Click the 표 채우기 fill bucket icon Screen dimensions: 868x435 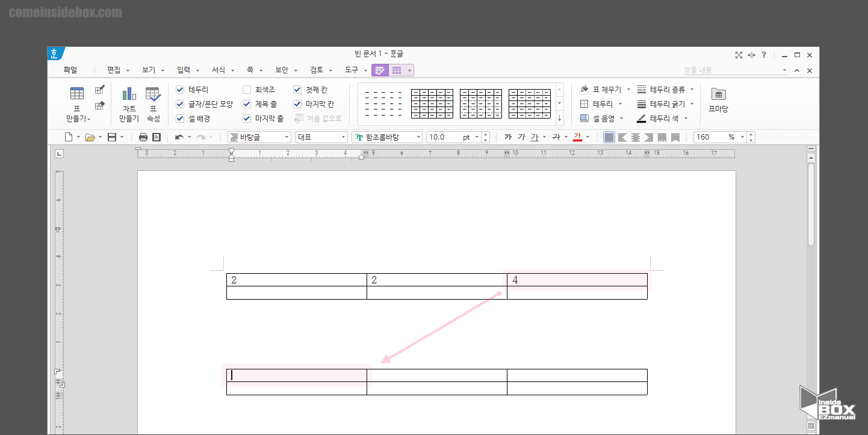tap(584, 89)
